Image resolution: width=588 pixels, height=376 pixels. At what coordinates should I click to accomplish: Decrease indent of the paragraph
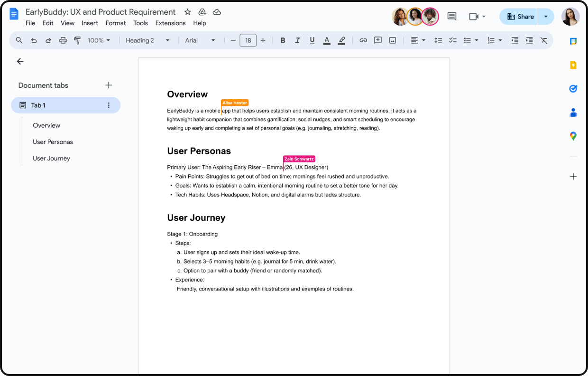pyautogui.click(x=515, y=40)
